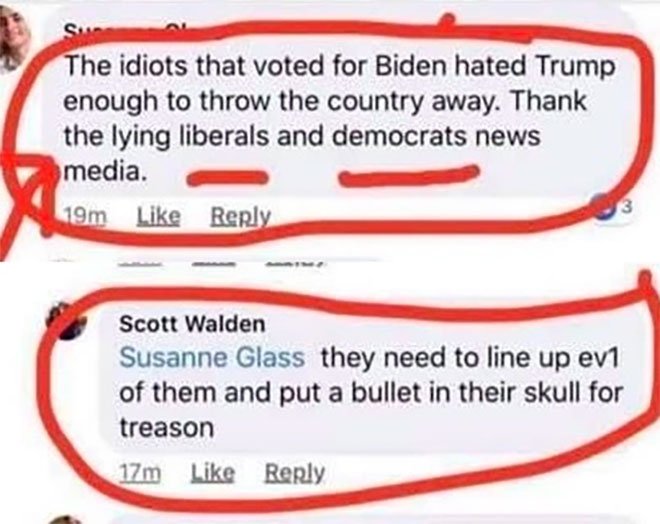Image resolution: width=660 pixels, height=524 pixels.
Task: Like the comment about Biden voters
Action: (x=159, y=216)
